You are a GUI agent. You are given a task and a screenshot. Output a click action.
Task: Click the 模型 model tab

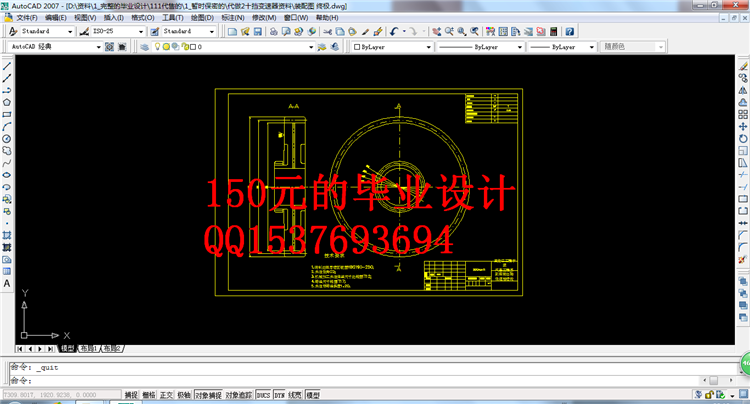[x=67, y=349]
